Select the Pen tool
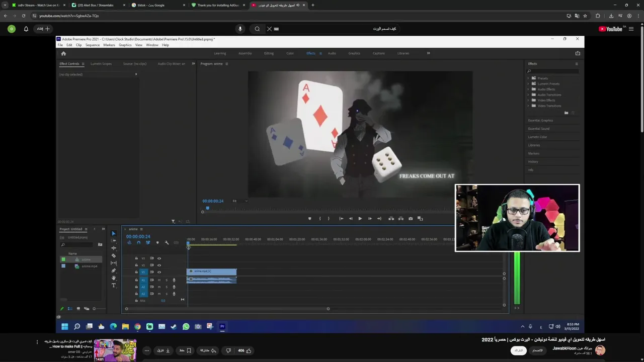 click(x=113, y=270)
